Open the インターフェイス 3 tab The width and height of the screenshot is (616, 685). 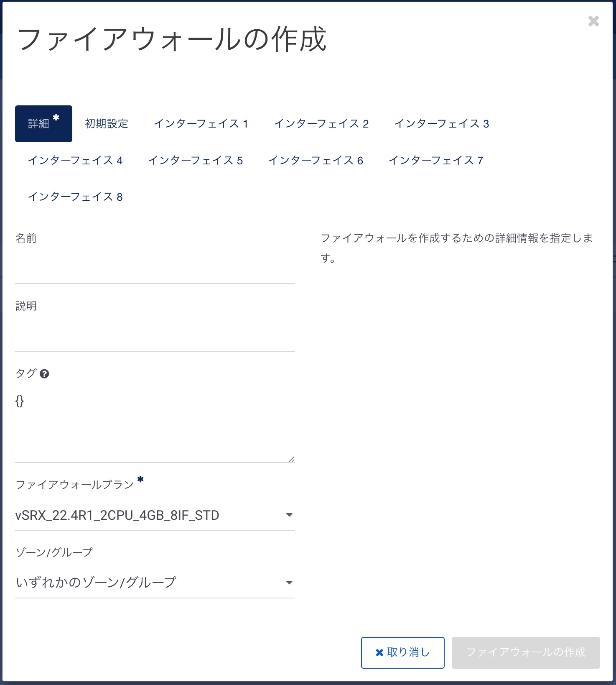click(x=442, y=124)
